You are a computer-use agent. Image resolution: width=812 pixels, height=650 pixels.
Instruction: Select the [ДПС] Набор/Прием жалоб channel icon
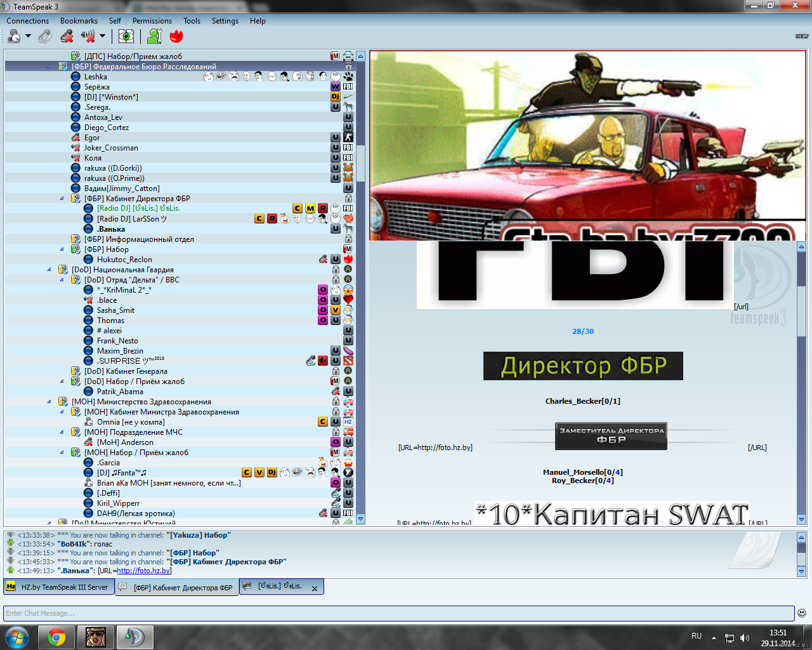75,56
